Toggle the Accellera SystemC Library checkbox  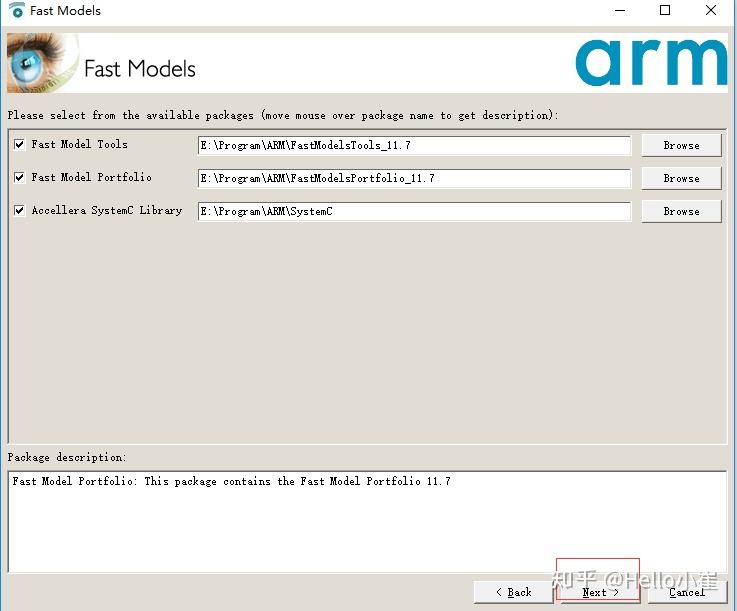coord(19,210)
